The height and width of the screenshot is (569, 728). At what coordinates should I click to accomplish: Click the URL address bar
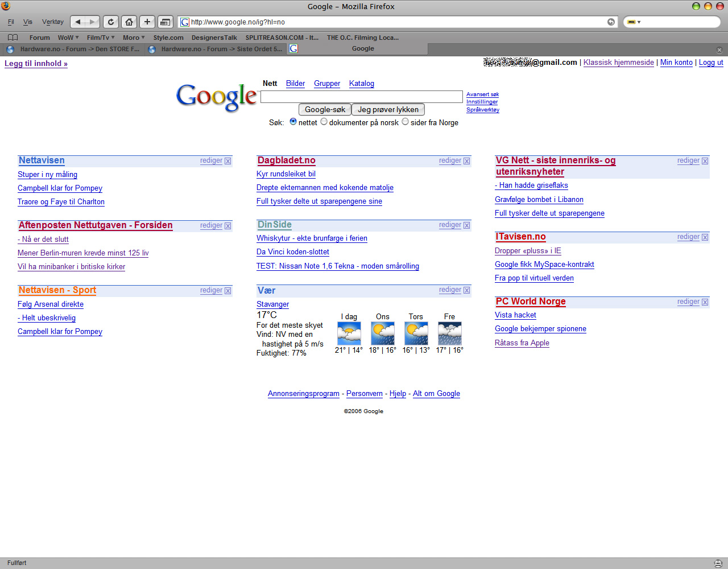pos(398,22)
